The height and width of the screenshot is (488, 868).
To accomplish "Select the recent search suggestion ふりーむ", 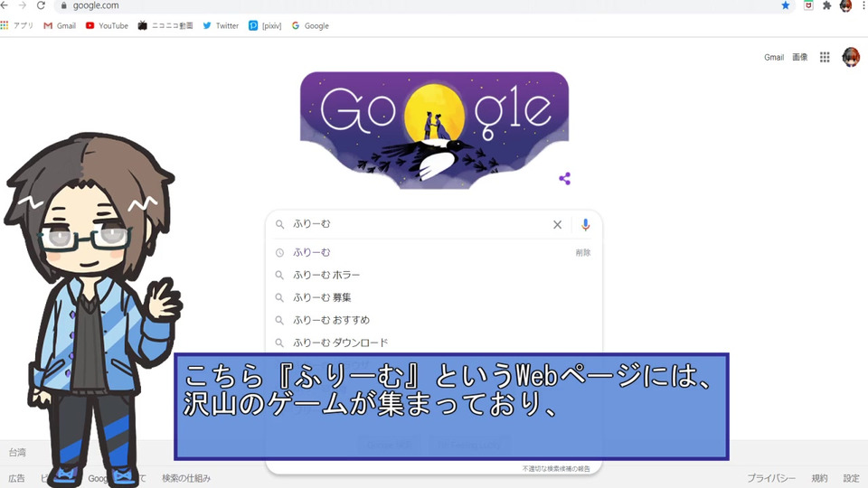I will 312,252.
